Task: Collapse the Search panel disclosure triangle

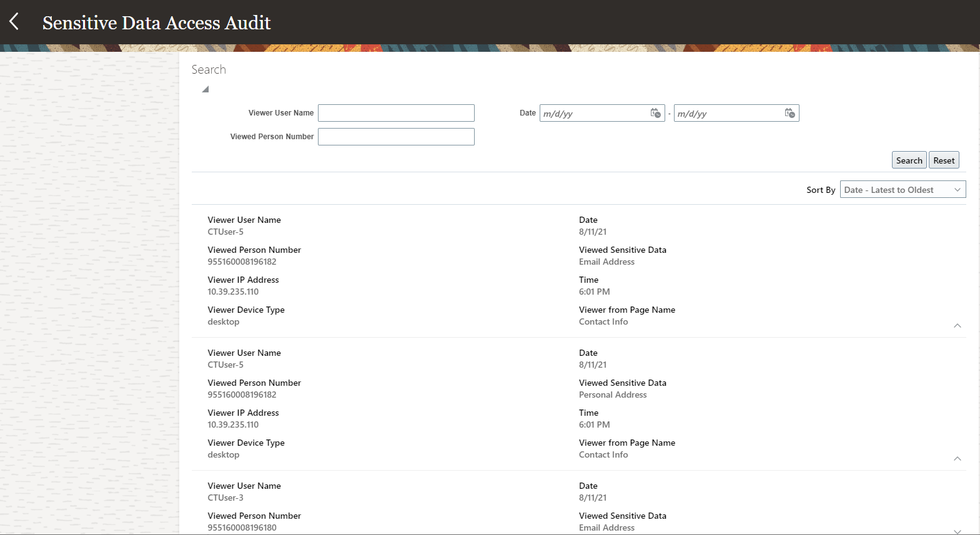Action: [205, 89]
